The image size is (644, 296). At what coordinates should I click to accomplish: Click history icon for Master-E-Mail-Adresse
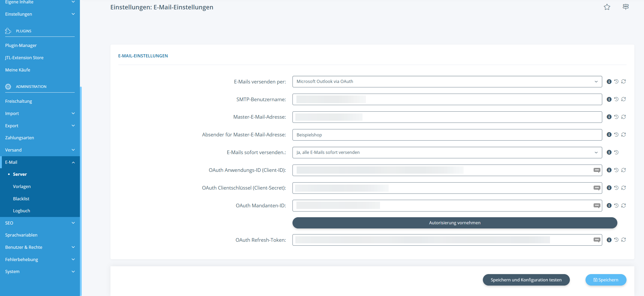click(616, 117)
